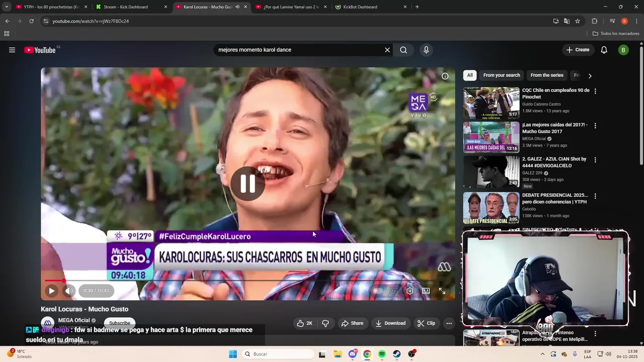Open YouTube notifications bell
This screenshot has width=644, height=362.
pos(604,50)
